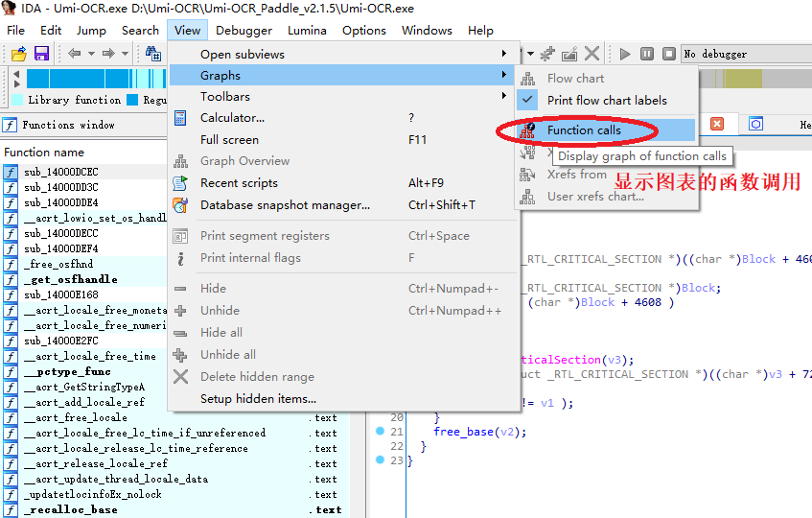Select Full screen menu entry
Viewport: 812px width, 518px height.
coord(344,139)
